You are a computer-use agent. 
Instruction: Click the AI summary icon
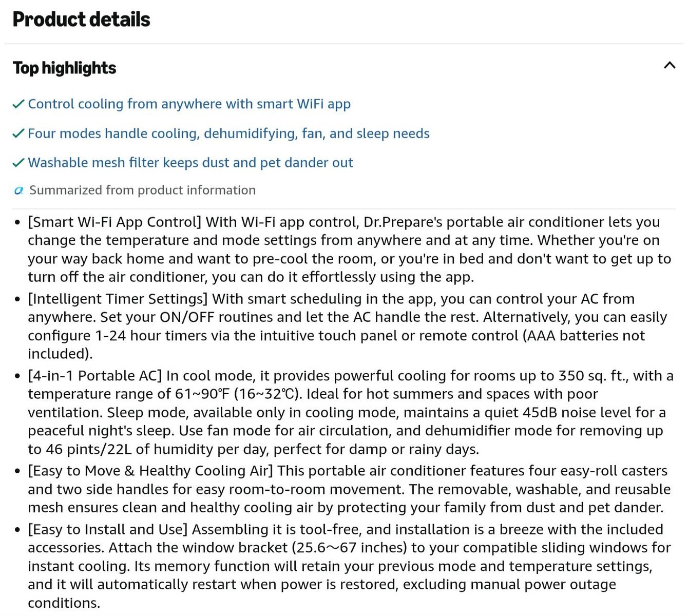coord(19,190)
